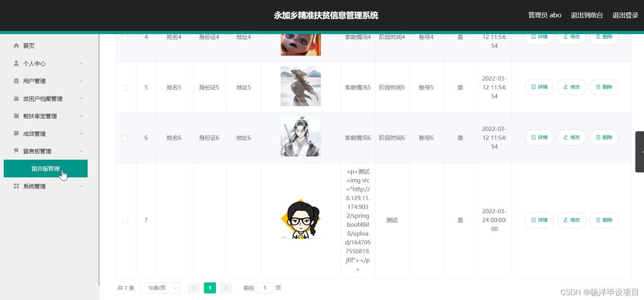
Task: Open the row 5 image thumbnail
Action: pos(301,86)
